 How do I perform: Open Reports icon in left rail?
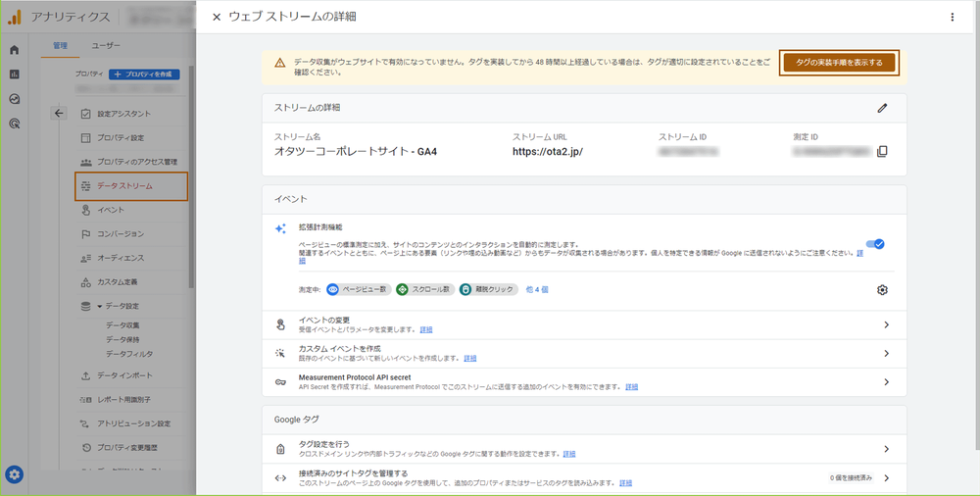coord(15,74)
